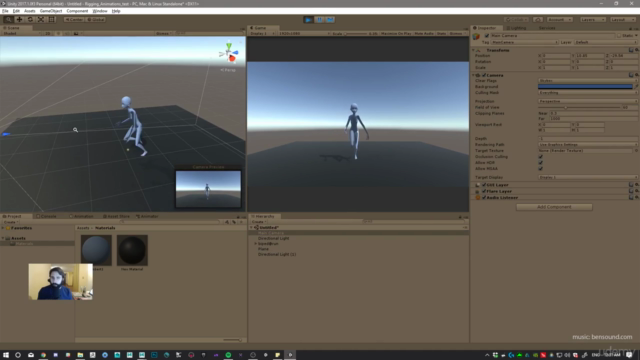Open the Component menu

tap(77, 11)
